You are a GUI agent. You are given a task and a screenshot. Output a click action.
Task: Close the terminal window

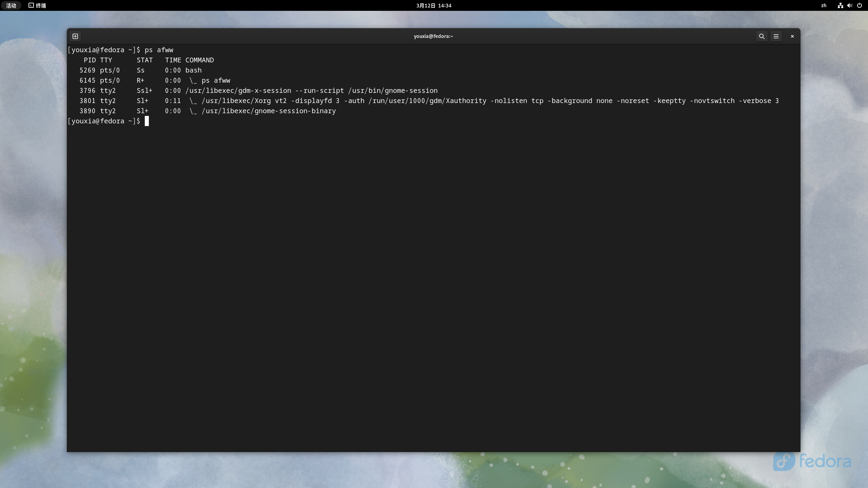click(792, 36)
